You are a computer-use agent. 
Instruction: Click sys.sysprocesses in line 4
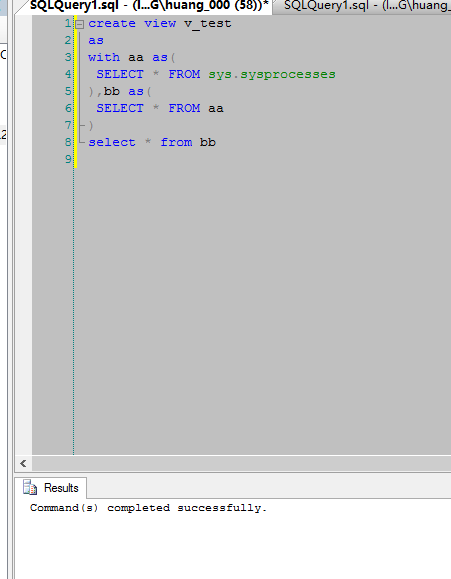272,74
